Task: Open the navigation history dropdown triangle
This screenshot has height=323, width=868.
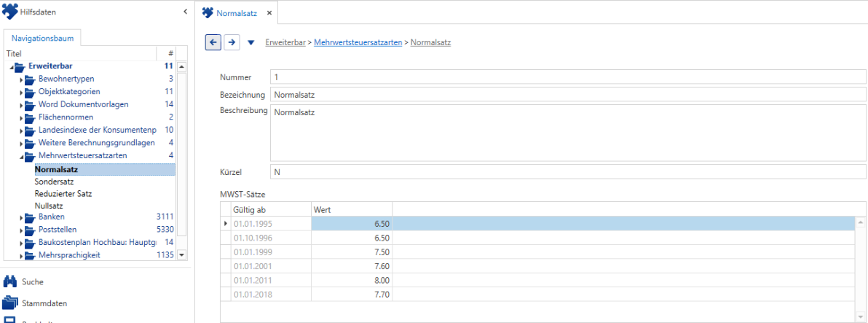Action: click(250, 42)
